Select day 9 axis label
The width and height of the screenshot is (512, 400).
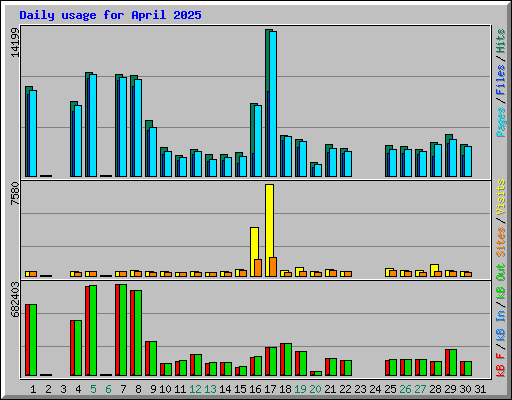(x=153, y=389)
